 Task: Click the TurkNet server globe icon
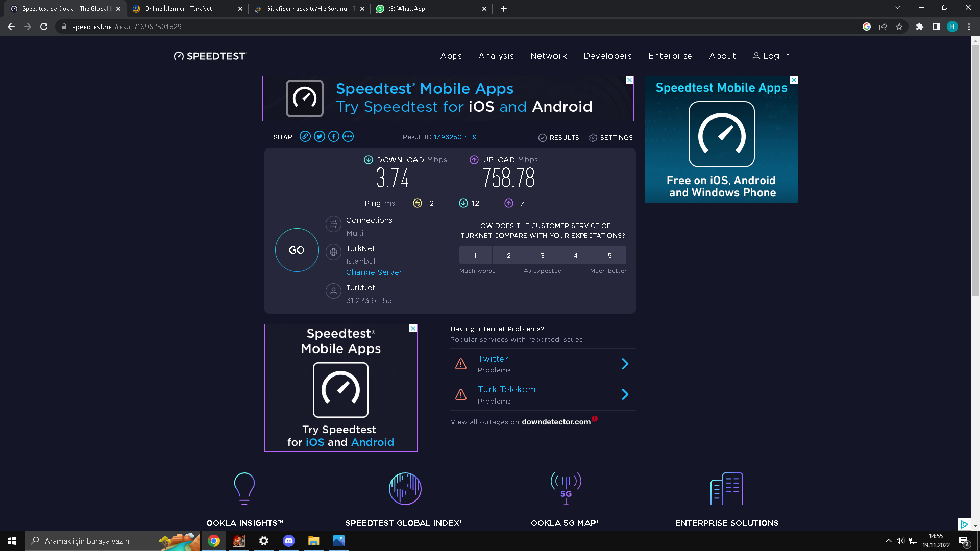[x=333, y=252]
